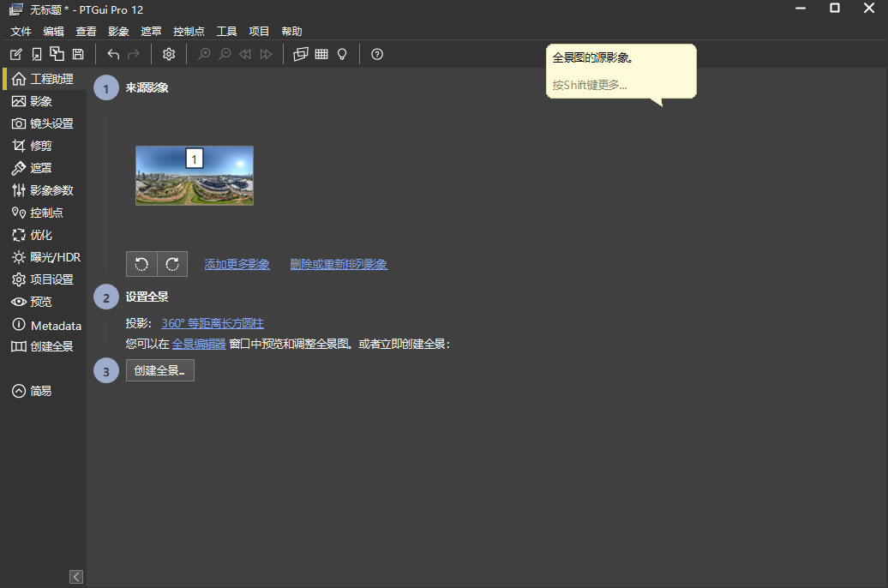
Task: Click the undo arrow in toolbar
Action: (113, 54)
